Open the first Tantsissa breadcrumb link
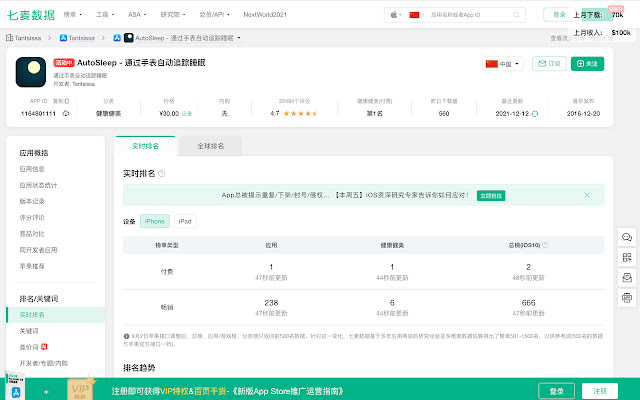640x400 pixels. pyautogui.click(x=28, y=38)
